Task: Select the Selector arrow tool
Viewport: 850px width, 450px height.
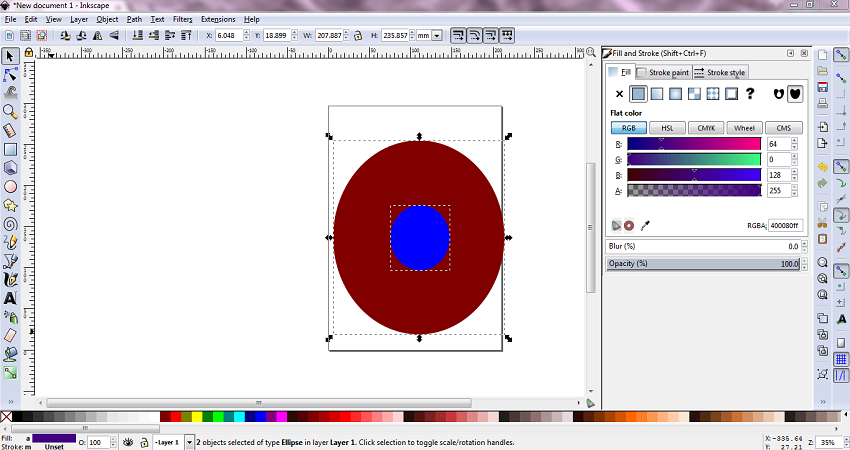Action: (x=10, y=56)
